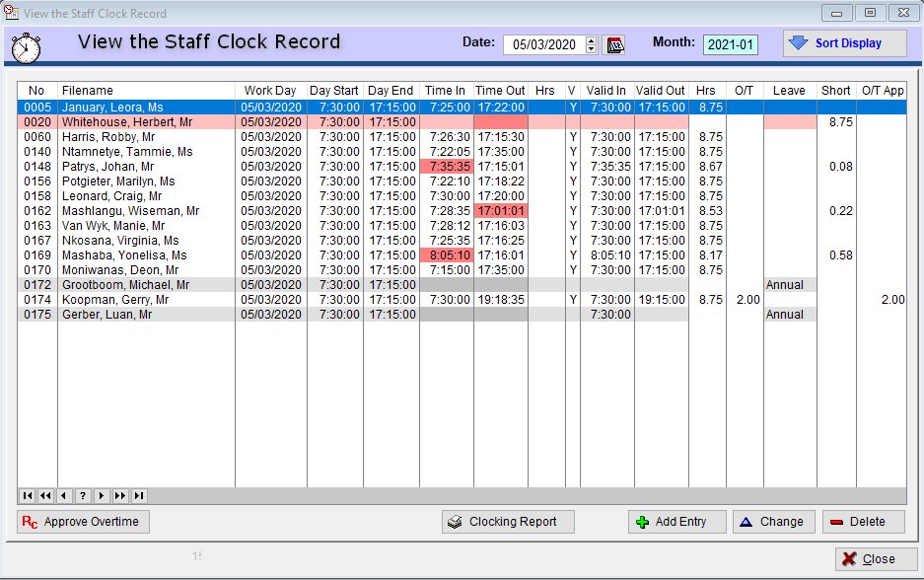Go back one page of records
Image resolution: width=924 pixels, height=580 pixels.
[45, 495]
